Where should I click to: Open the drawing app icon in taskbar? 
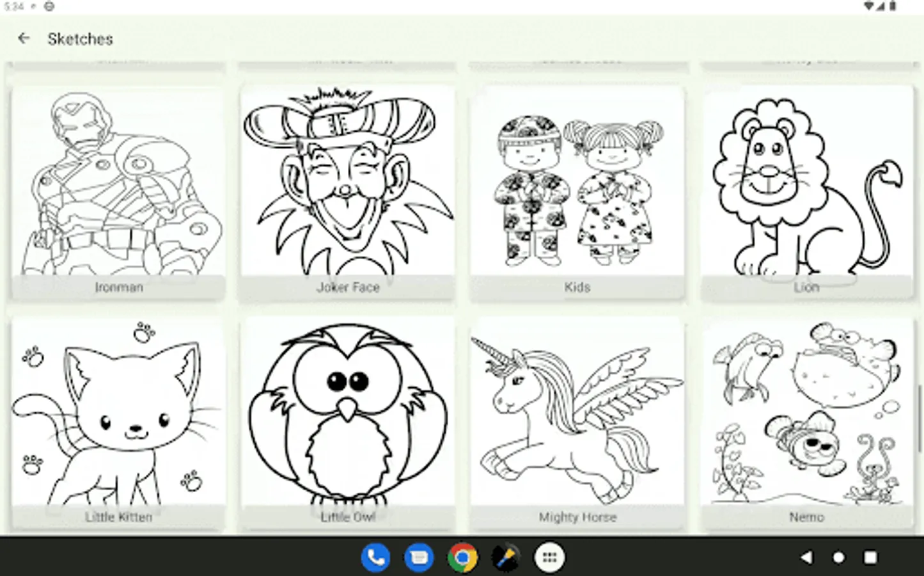tap(506, 557)
